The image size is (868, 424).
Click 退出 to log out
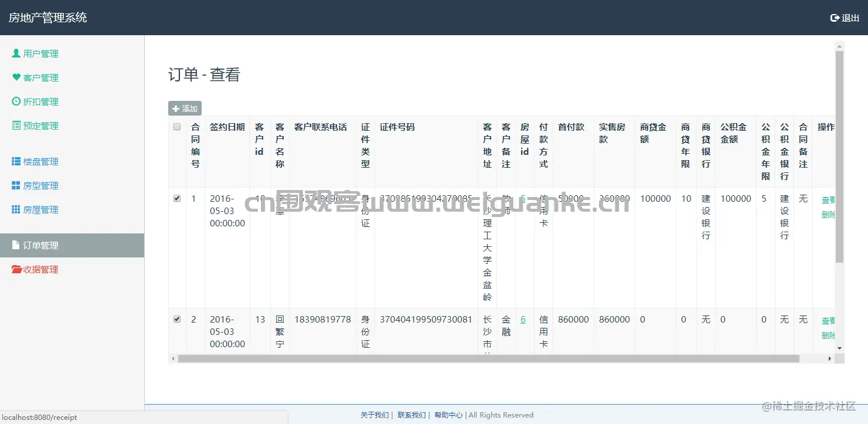click(x=845, y=18)
